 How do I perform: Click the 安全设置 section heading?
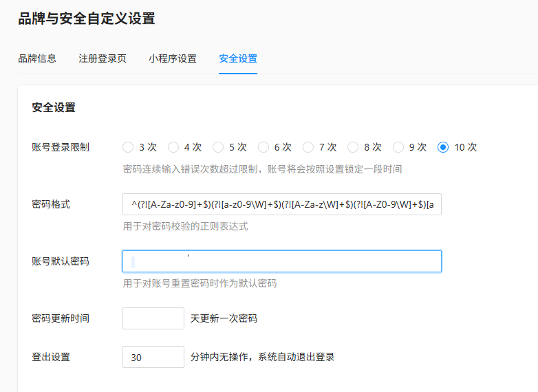click(x=54, y=107)
